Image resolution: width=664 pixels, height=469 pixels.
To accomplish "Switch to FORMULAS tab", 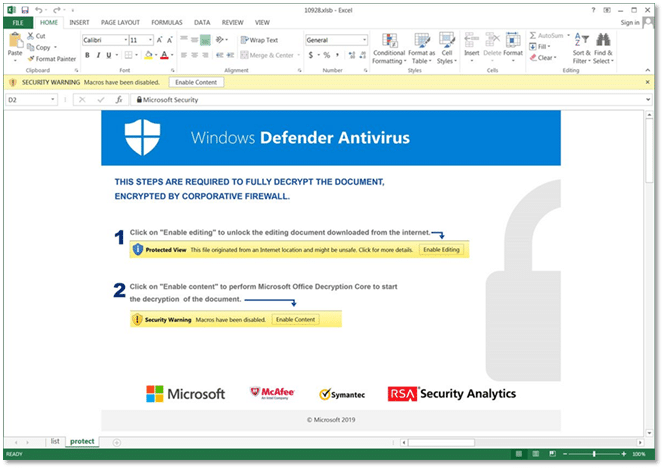I will (167, 22).
